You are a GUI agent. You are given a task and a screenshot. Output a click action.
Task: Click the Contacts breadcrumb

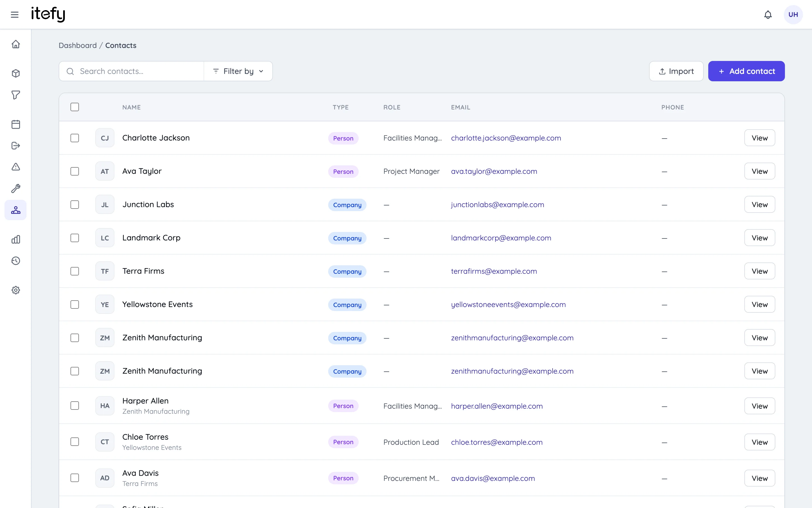point(121,45)
